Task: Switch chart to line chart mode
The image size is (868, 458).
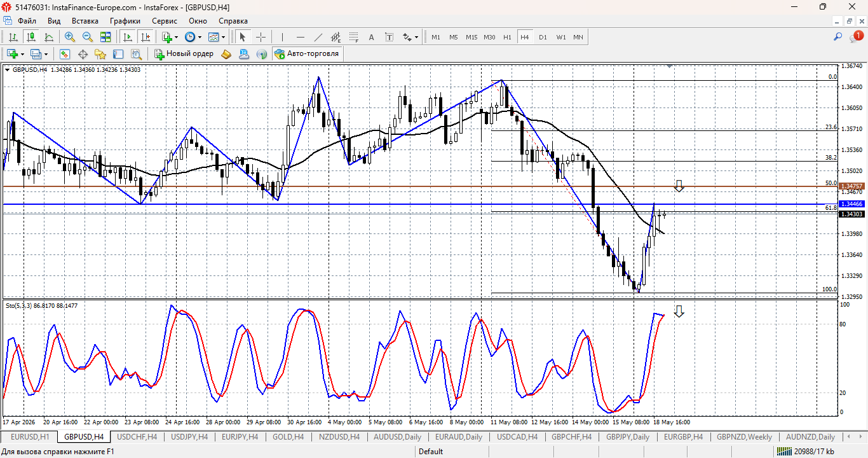Action: [49, 37]
